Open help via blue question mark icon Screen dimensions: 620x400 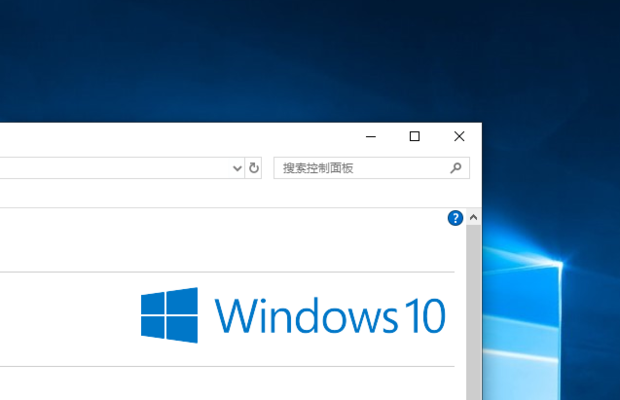(455, 218)
